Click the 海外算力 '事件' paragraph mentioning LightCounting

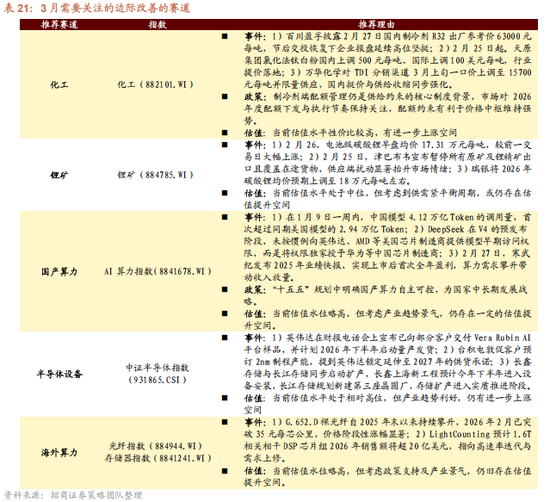tap(388, 440)
